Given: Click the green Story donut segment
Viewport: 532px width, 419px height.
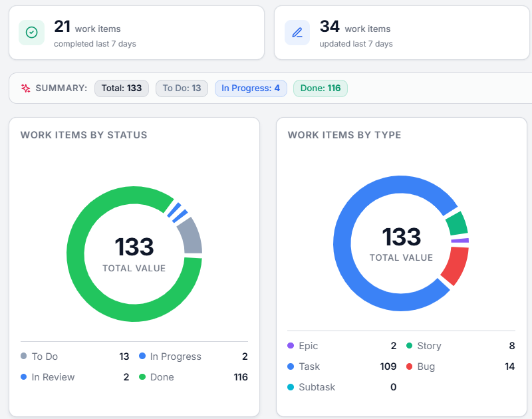Looking at the screenshot, I should pos(457,223).
